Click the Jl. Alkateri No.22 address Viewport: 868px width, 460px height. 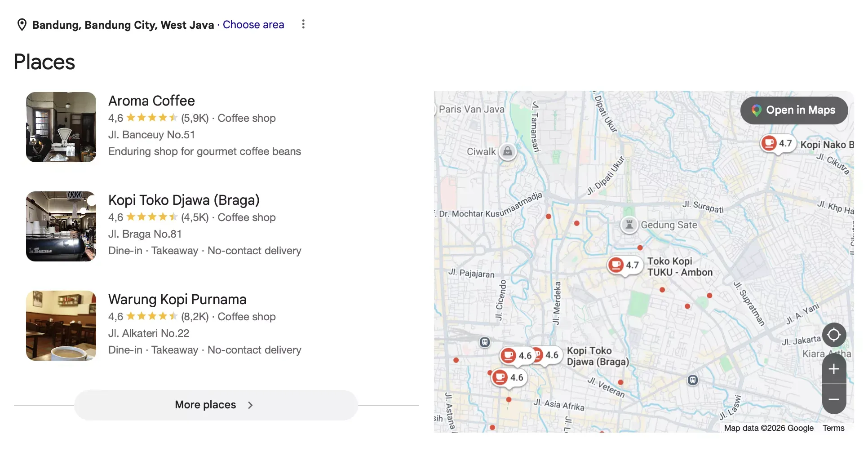click(x=149, y=333)
